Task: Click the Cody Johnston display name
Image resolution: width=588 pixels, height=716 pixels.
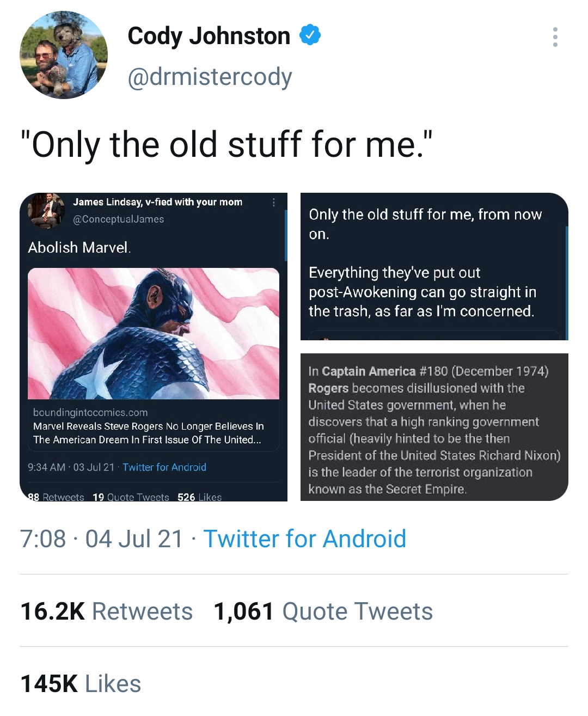Action: pos(209,36)
